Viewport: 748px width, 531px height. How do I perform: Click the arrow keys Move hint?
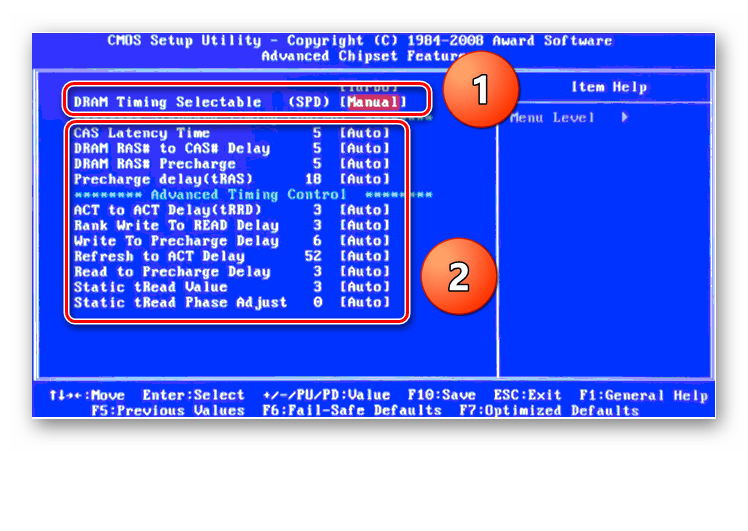click(x=87, y=395)
